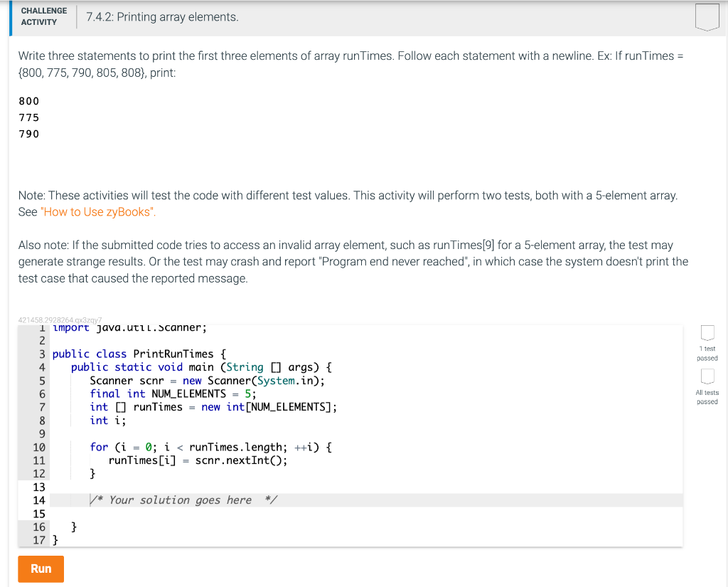
Task: Click line number 1 in the editor
Action: [x=43, y=327]
